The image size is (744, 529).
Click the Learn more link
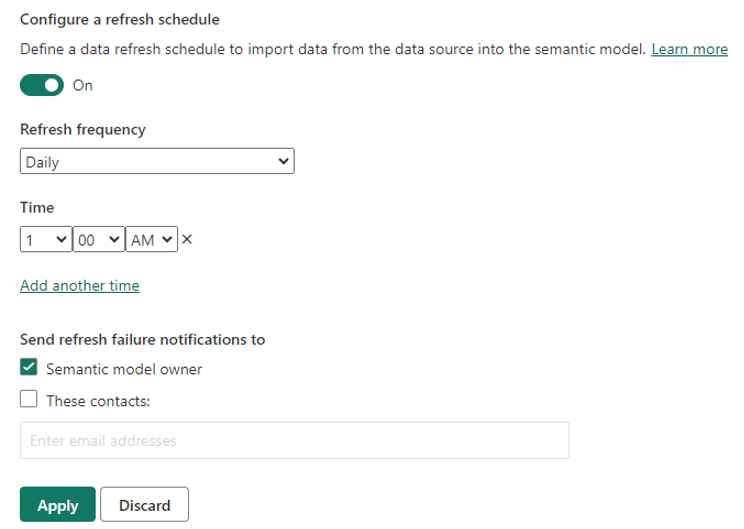coord(689,48)
